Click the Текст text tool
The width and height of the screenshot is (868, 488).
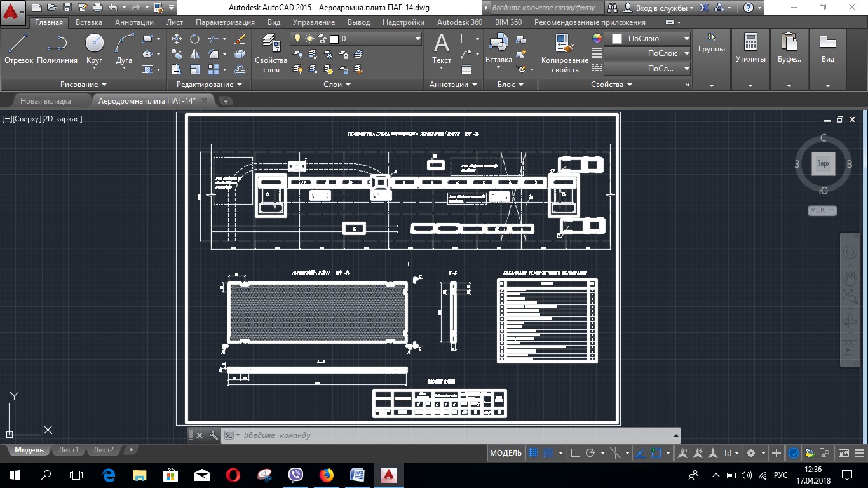[x=442, y=49]
